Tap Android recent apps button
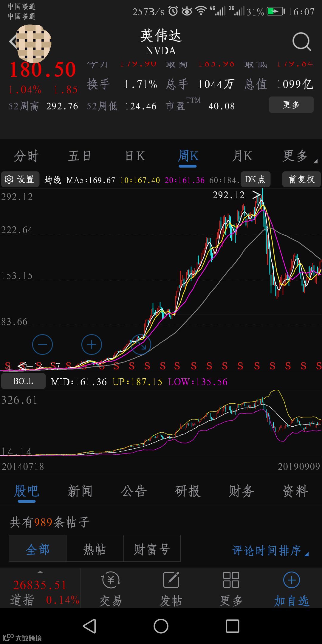Viewport: 322px width, 644px height. [233, 626]
